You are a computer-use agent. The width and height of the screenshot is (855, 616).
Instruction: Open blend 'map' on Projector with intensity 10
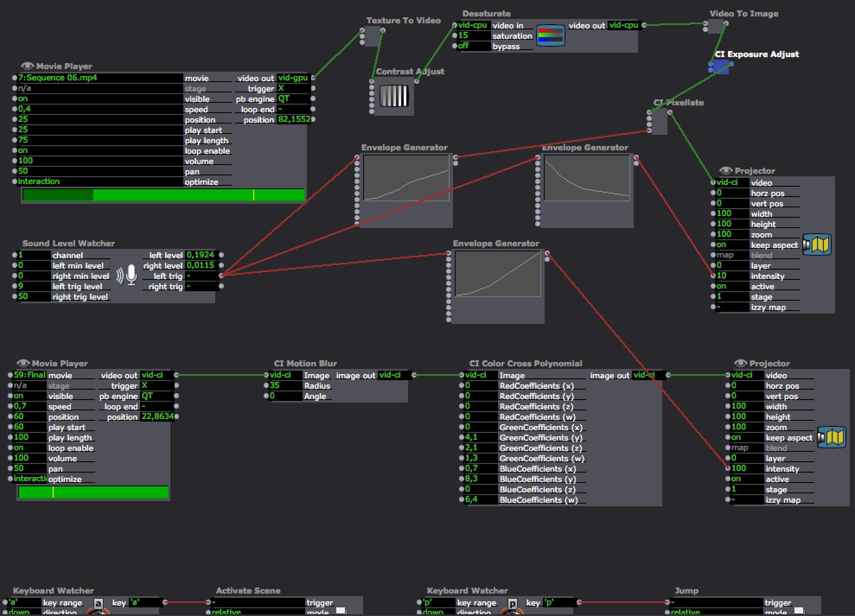tap(732, 255)
